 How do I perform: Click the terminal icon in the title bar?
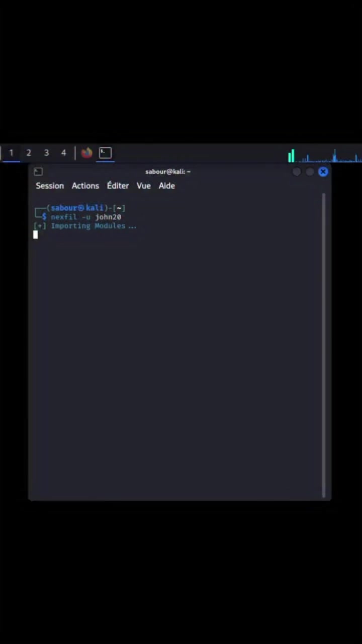[38, 172]
